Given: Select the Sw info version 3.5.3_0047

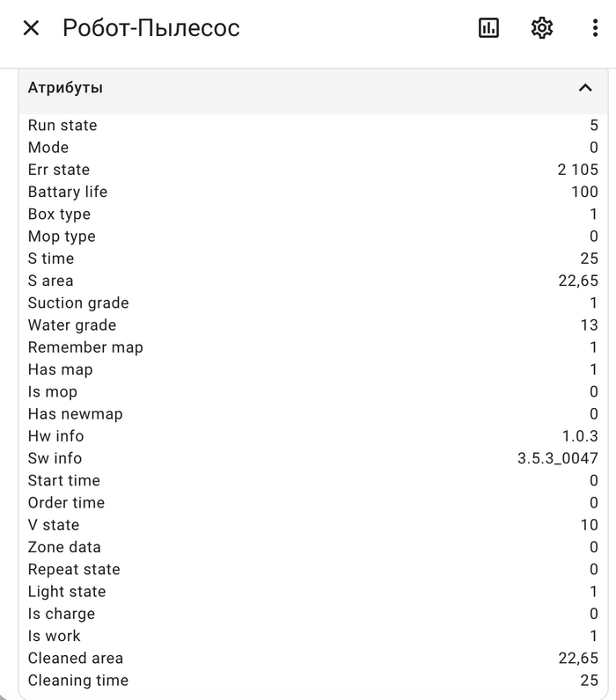Looking at the screenshot, I should [558, 458].
